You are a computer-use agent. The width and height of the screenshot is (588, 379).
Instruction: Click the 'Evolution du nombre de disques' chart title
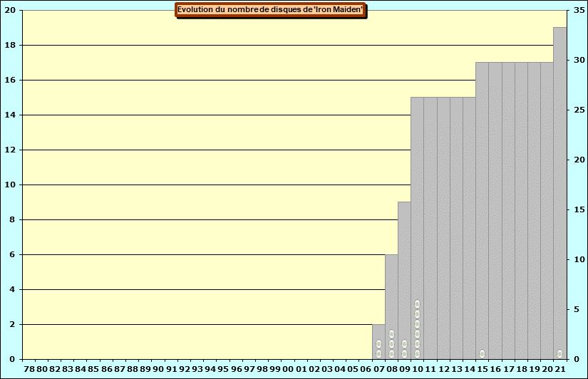[271, 9]
